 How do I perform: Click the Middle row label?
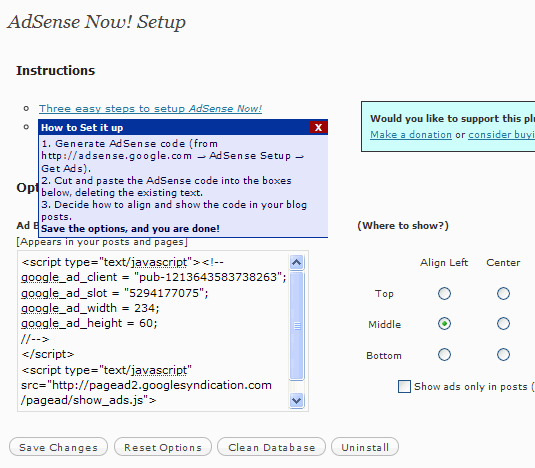click(x=385, y=324)
